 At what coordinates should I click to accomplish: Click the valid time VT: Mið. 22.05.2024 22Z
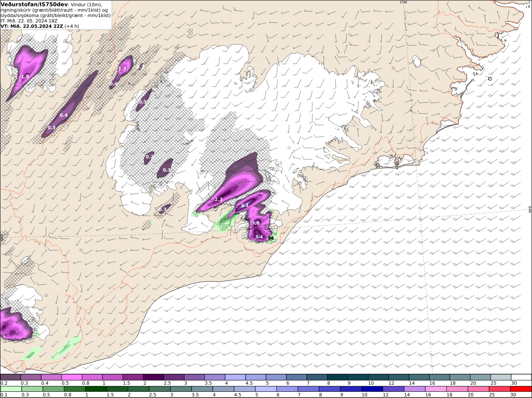(32, 26)
